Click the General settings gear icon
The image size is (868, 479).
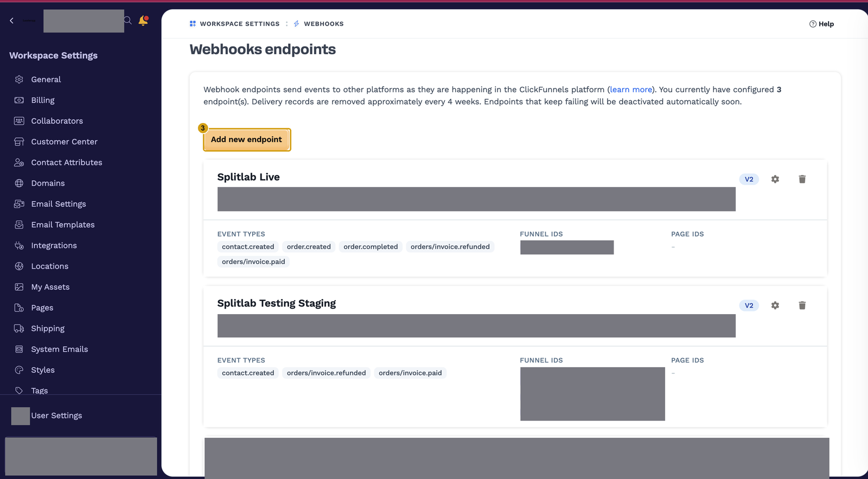pyautogui.click(x=19, y=79)
